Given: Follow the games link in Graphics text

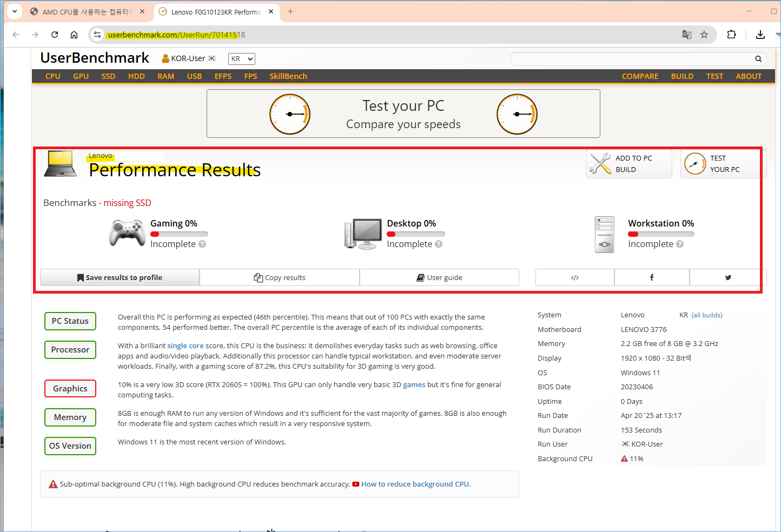Looking at the screenshot, I should [414, 385].
